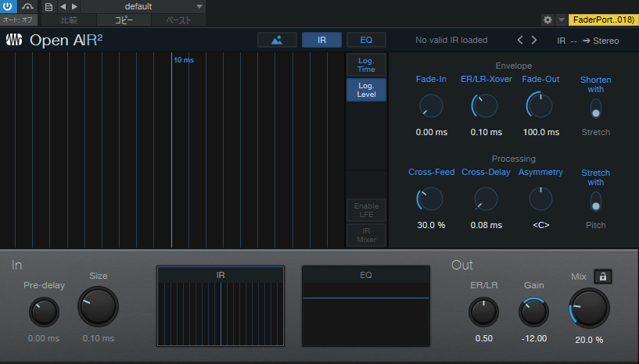The height and width of the screenshot is (364, 639).
Task: Click the IR -- → Stereo channel label
Action: coord(587,41)
